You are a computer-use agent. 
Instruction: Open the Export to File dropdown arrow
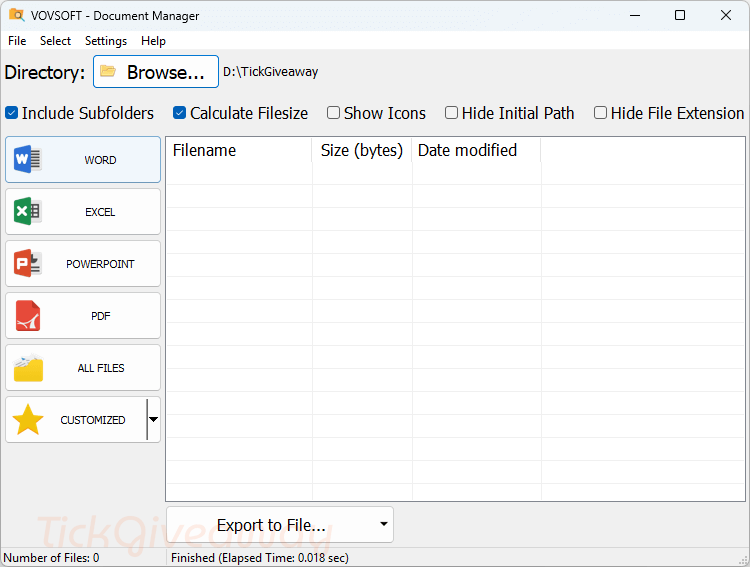pos(384,524)
